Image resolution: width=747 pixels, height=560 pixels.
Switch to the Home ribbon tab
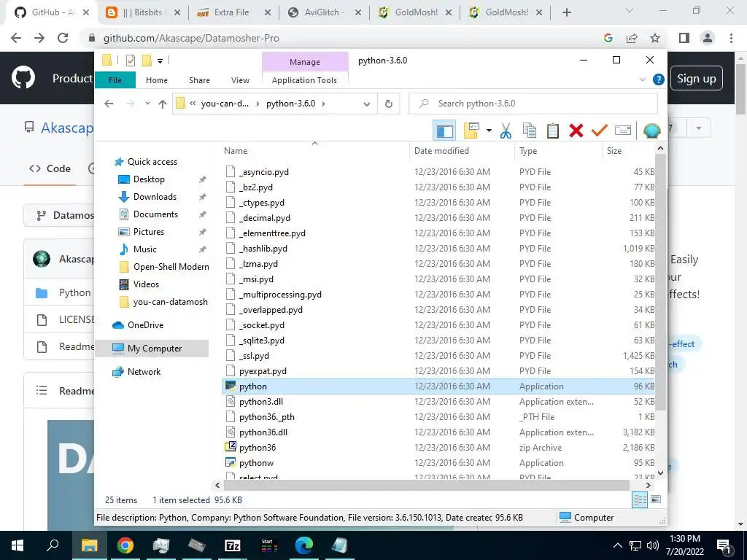coord(157,80)
